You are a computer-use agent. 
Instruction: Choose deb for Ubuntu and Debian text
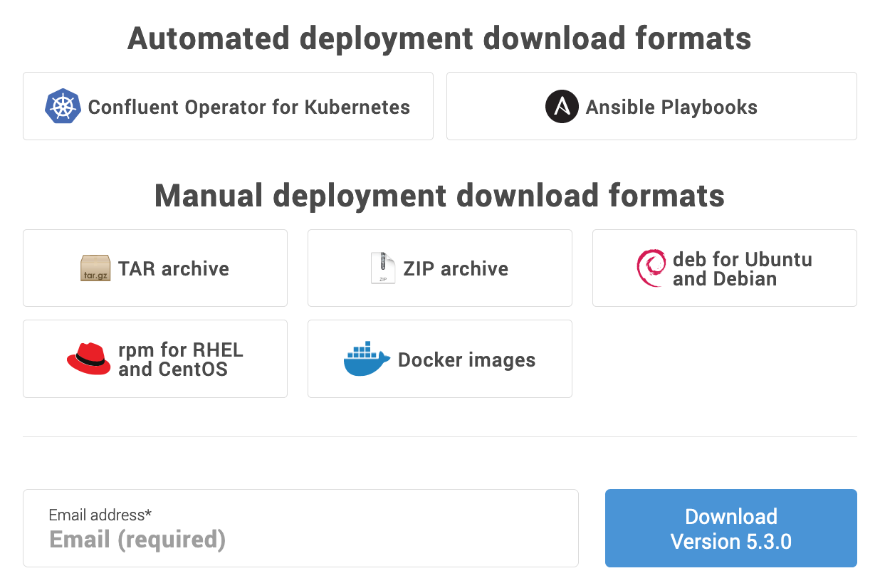click(x=742, y=268)
